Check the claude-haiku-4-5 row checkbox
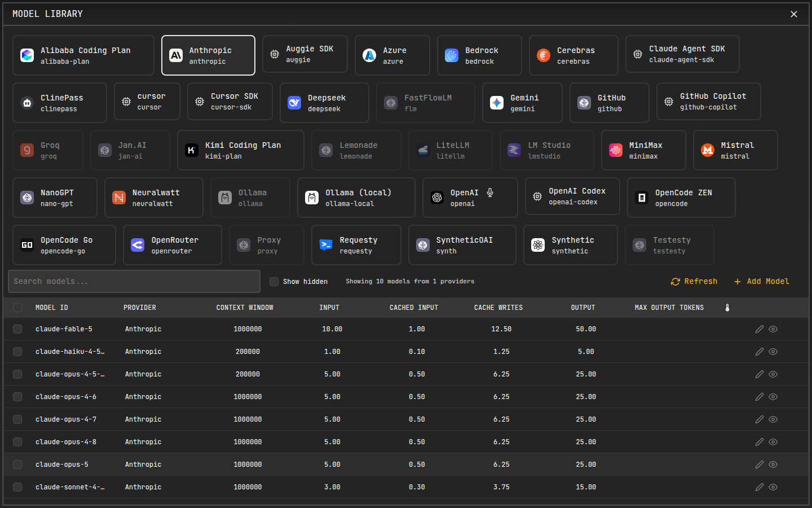This screenshot has width=812, height=508. (17, 352)
